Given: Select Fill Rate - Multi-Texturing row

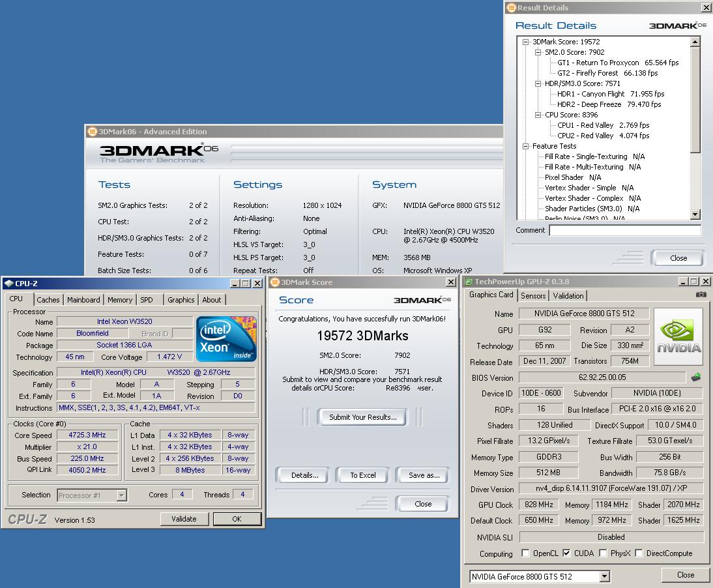Looking at the screenshot, I should [592, 168].
